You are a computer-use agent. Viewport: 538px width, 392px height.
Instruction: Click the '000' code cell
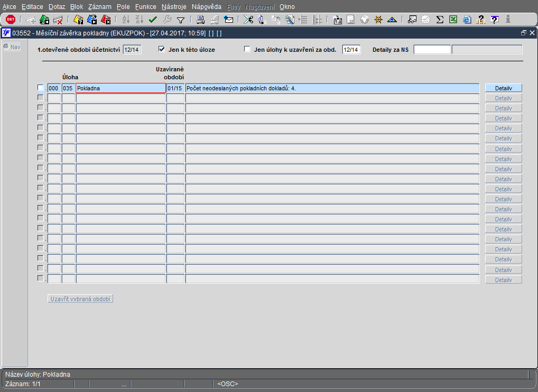pos(54,88)
